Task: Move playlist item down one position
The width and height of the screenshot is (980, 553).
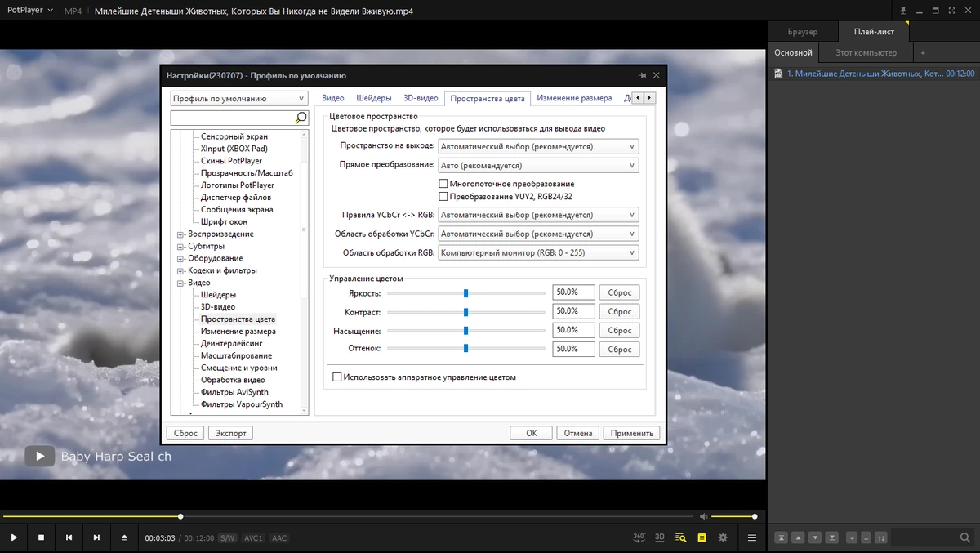Action: point(815,537)
